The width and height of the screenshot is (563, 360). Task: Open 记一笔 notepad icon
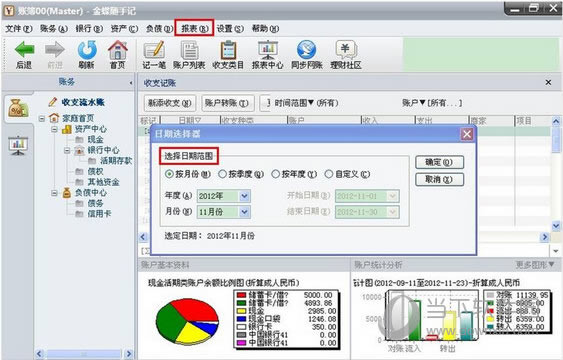click(x=154, y=50)
